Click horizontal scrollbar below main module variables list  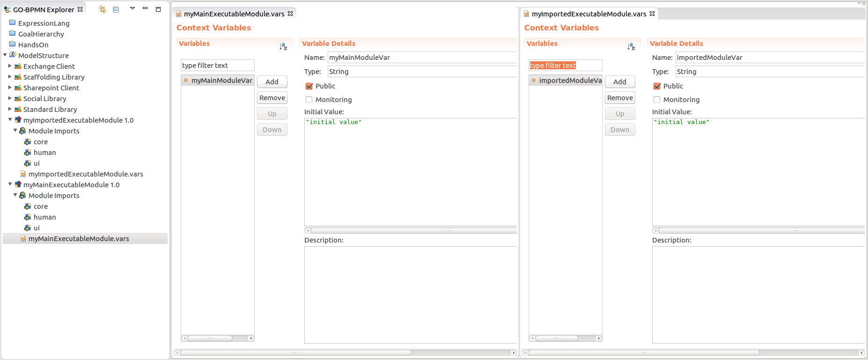click(218, 338)
